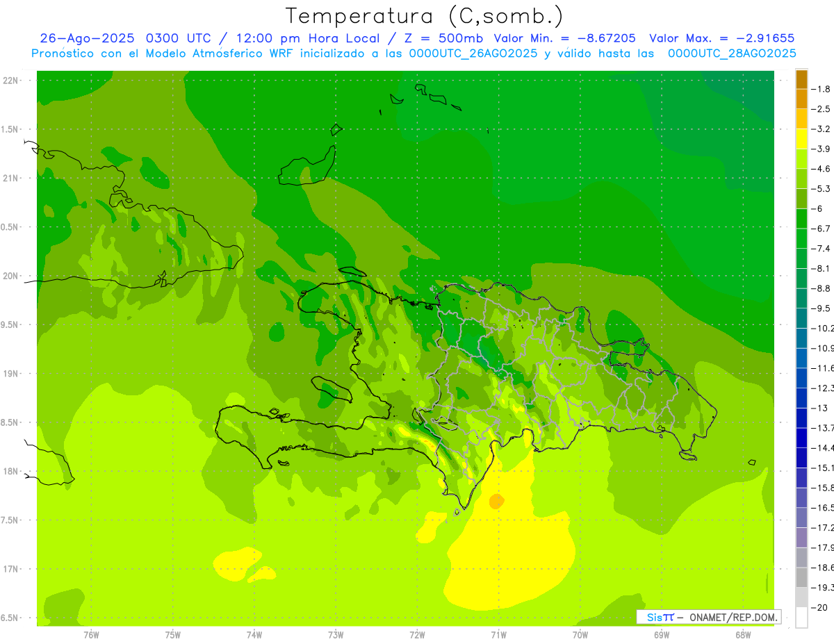Click the "76W" longitude label
834x644 pixels.
click(91, 635)
